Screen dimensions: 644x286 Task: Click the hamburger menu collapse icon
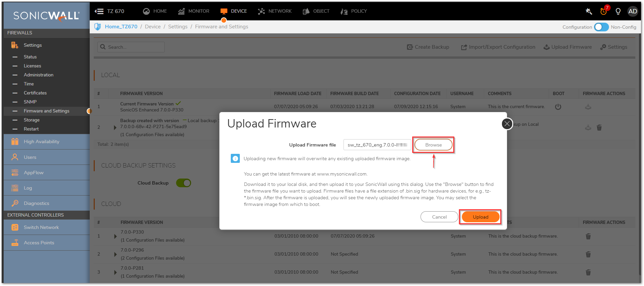click(99, 11)
